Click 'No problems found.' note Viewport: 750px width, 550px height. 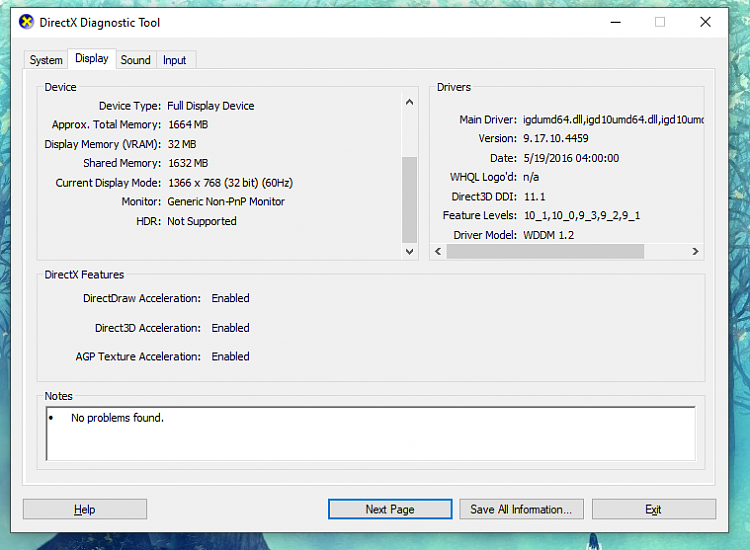point(117,418)
